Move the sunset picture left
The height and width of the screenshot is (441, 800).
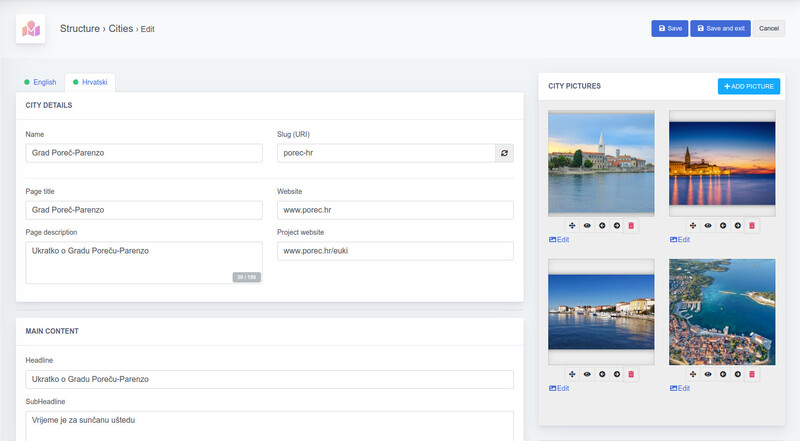pyautogui.click(x=722, y=226)
